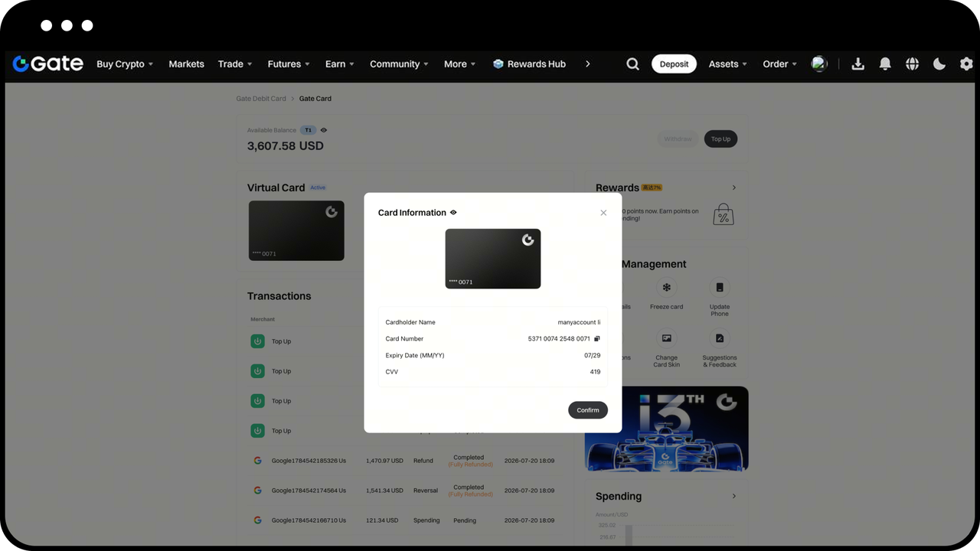Open the language globe icon
This screenshot has height=551, width=980.
click(912, 64)
